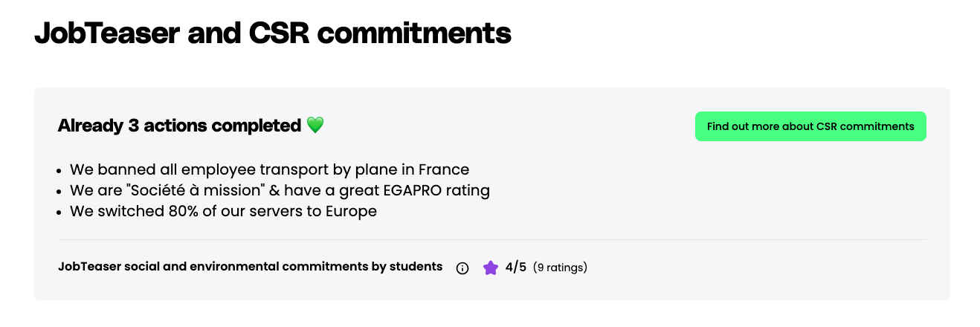Click the Société à mission list item
980x327 pixels.
tap(280, 190)
